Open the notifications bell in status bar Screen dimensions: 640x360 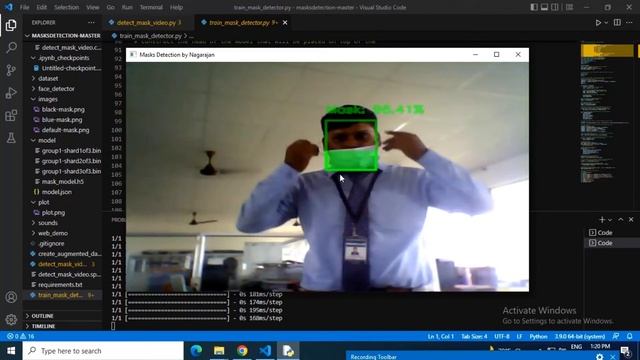click(x=630, y=336)
